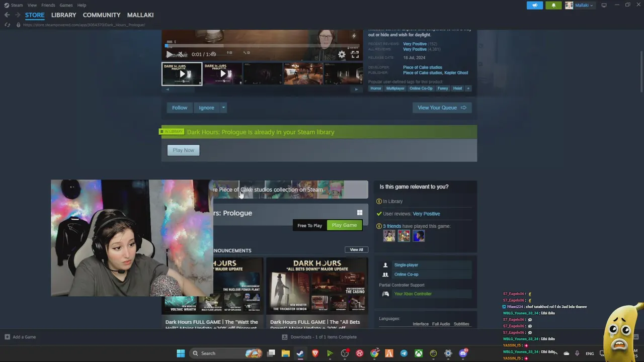Open the Windows Start menu
This screenshot has height=362, width=644.
tap(181, 353)
